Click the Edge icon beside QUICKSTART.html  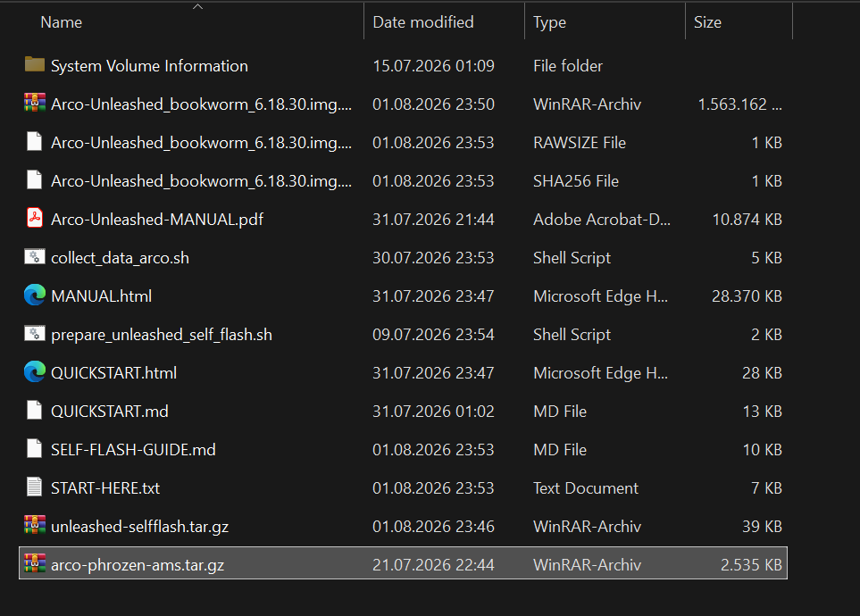pos(35,372)
